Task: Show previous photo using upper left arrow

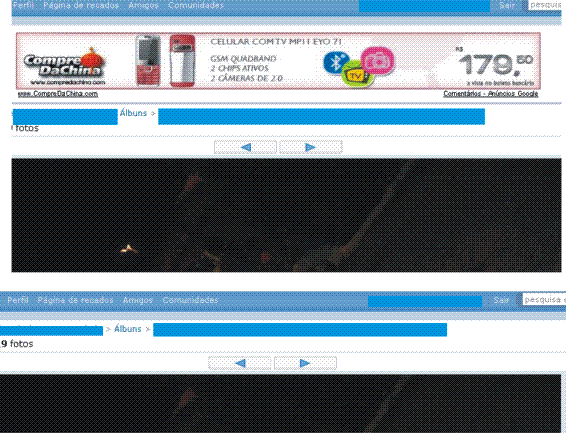Action: coord(245,147)
